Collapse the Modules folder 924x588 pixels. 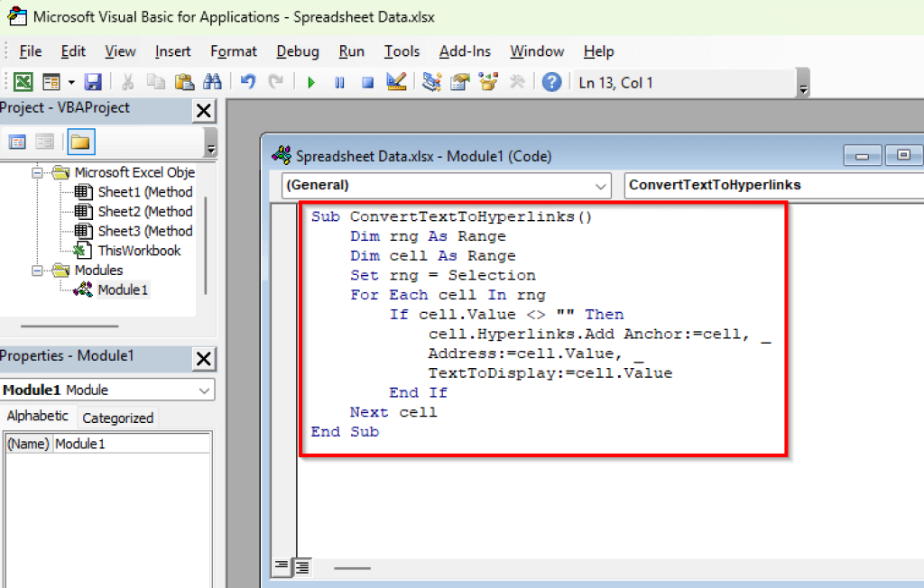(x=38, y=270)
